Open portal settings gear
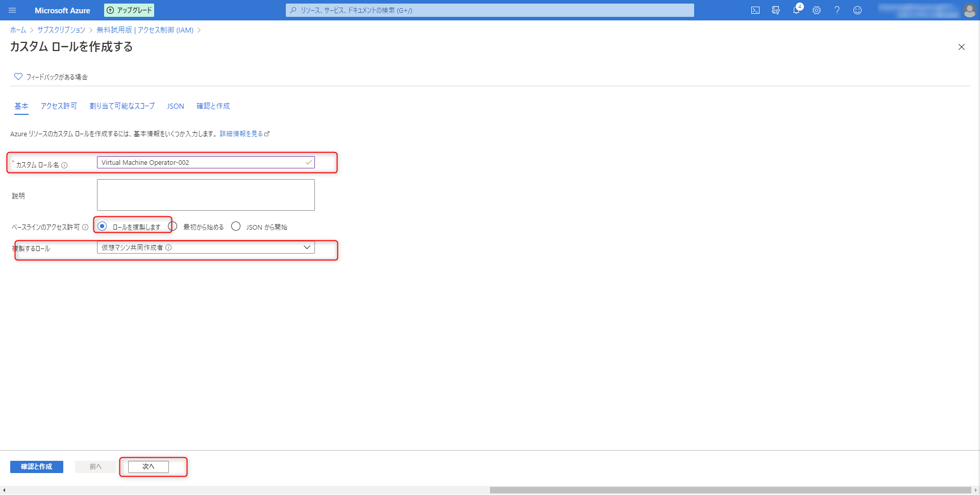980x495 pixels. pos(817,10)
